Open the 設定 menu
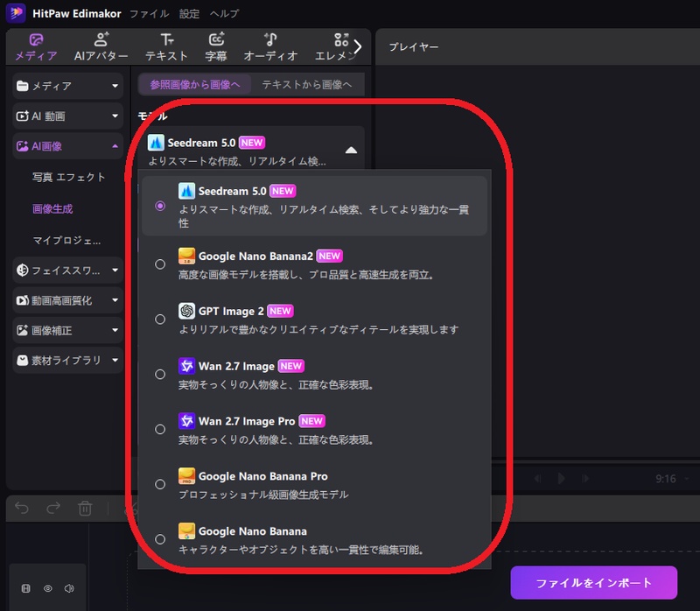 (189, 14)
